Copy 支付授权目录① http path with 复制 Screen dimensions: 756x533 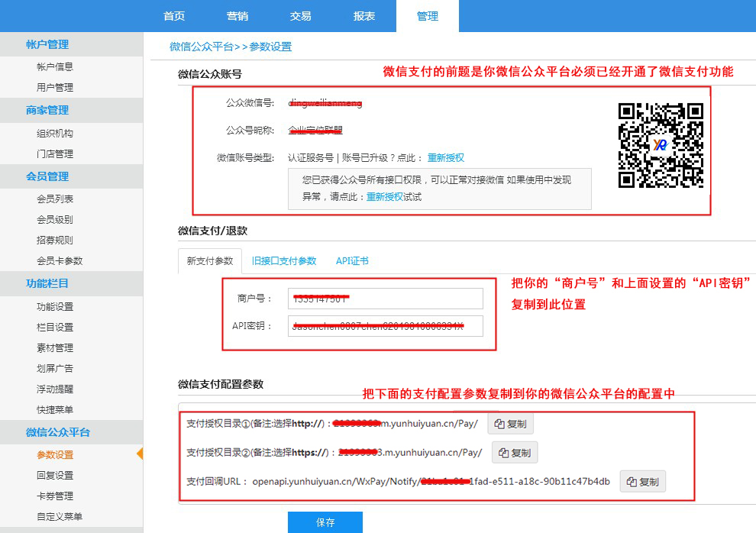pyautogui.click(x=511, y=424)
